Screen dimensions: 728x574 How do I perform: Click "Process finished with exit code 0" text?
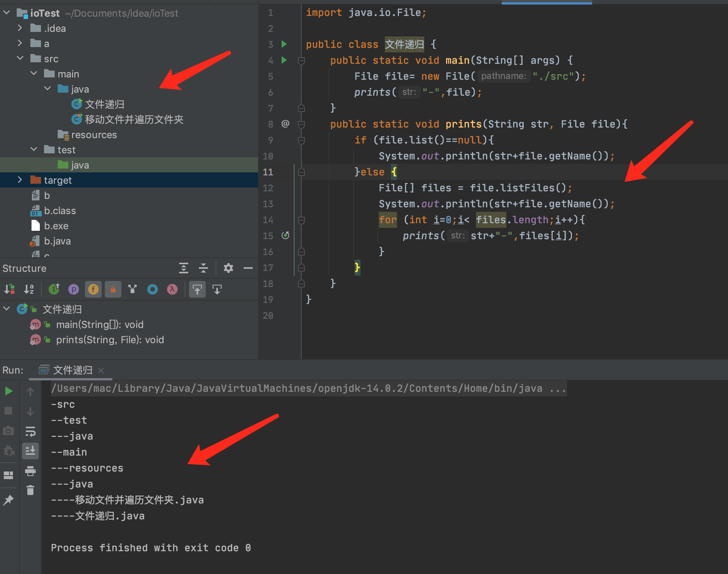(x=151, y=548)
